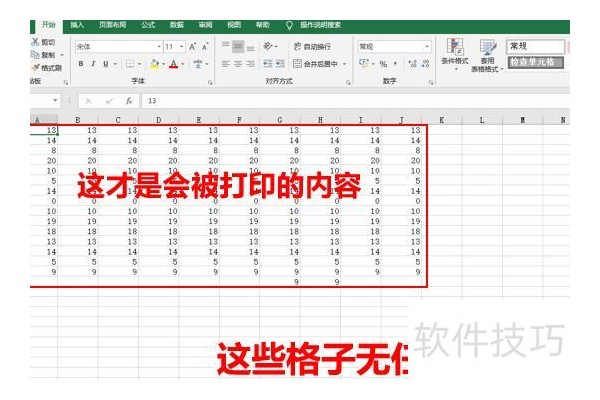Image resolution: width=600 pixels, height=400 pixels.
Task: Expand the font color dropdown arrow
Action: tap(183, 64)
